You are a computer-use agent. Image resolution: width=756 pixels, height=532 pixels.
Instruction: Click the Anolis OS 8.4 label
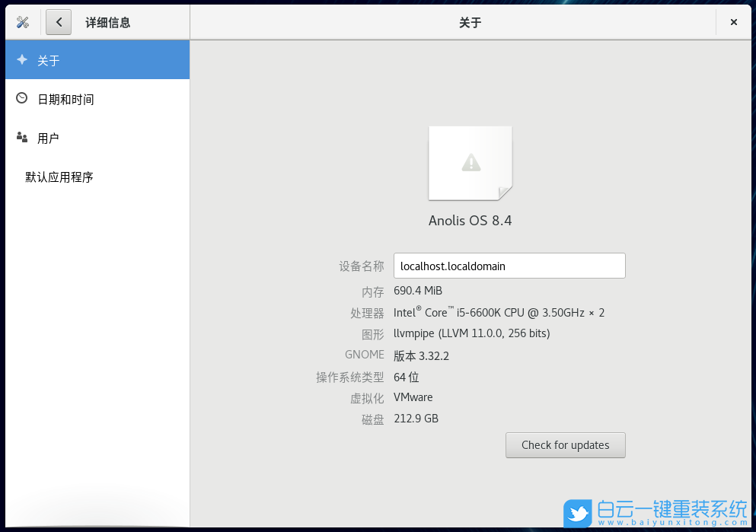pyautogui.click(x=470, y=221)
